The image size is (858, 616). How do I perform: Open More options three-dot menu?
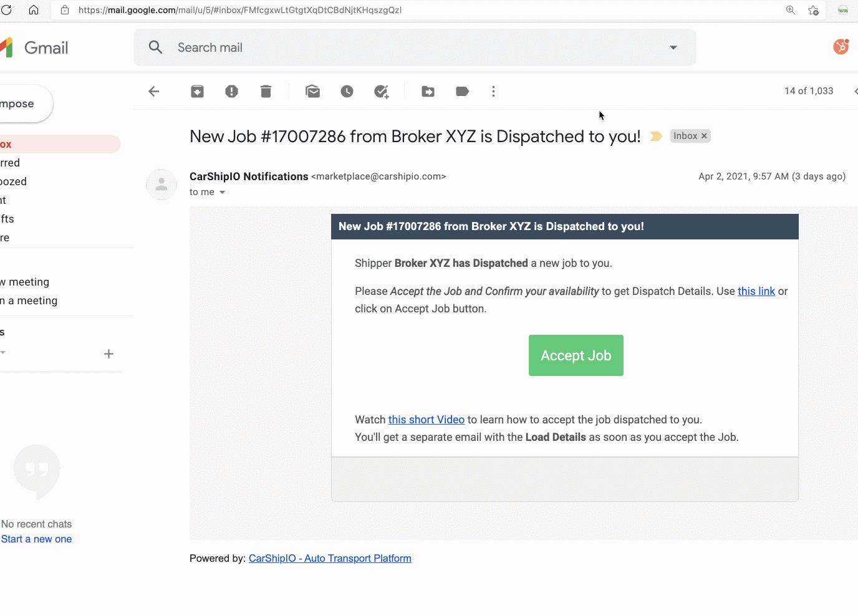point(493,92)
